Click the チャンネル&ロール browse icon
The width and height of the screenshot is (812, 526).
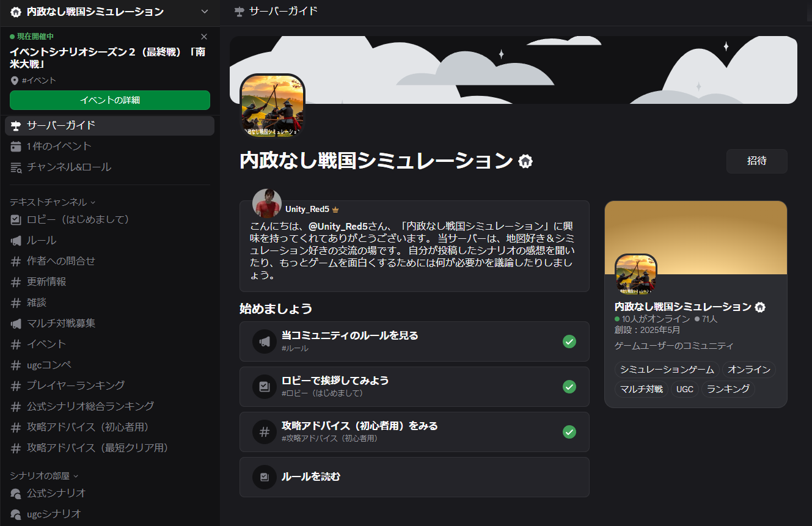coord(16,167)
